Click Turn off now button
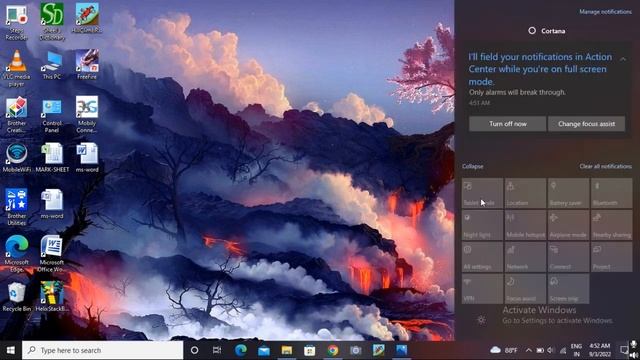The image size is (640, 360). tap(507, 124)
